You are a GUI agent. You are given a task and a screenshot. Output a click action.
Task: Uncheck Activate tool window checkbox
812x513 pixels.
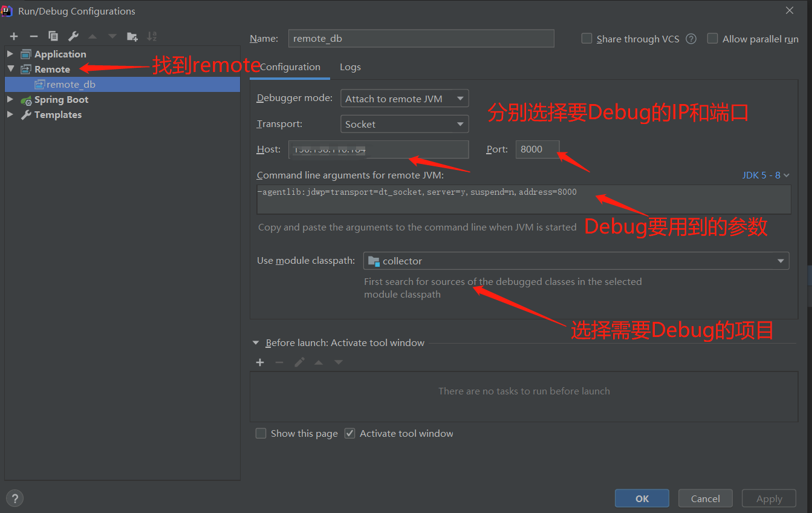coord(349,433)
